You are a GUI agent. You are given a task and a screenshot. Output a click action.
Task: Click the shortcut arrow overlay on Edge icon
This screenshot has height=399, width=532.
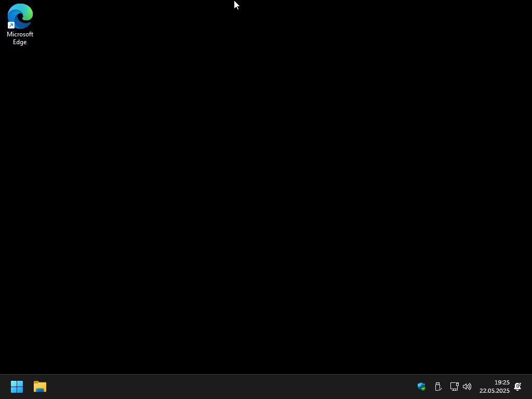click(11, 25)
